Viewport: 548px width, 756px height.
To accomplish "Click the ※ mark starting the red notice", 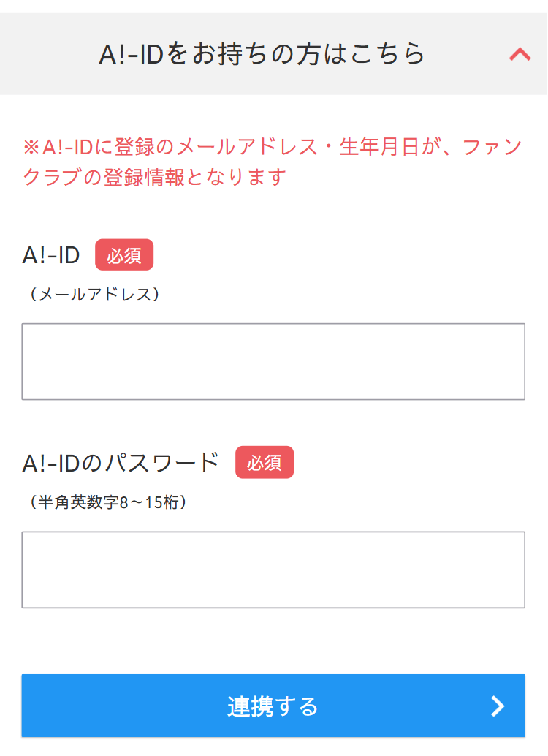I will coord(31,148).
